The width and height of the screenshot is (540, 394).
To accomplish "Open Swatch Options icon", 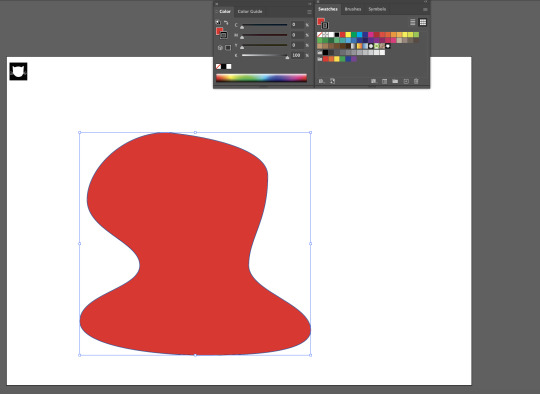I will point(384,81).
